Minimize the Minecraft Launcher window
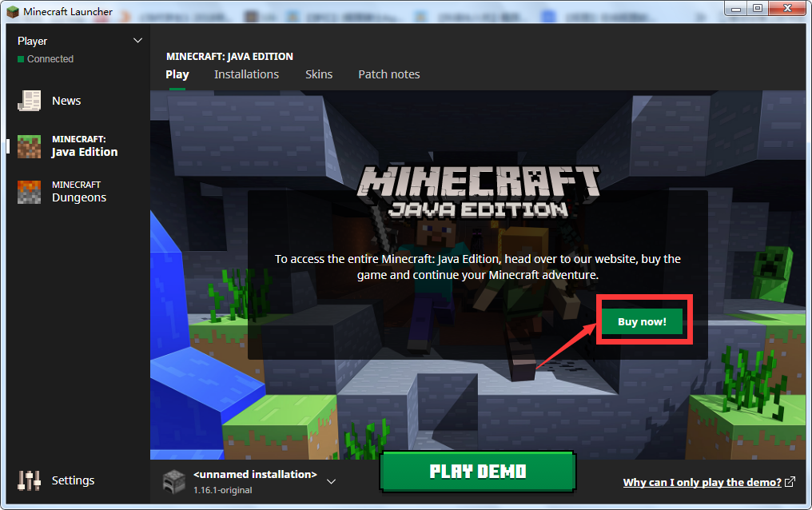Screen dimensions: 812x510 [x=736, y=8]
